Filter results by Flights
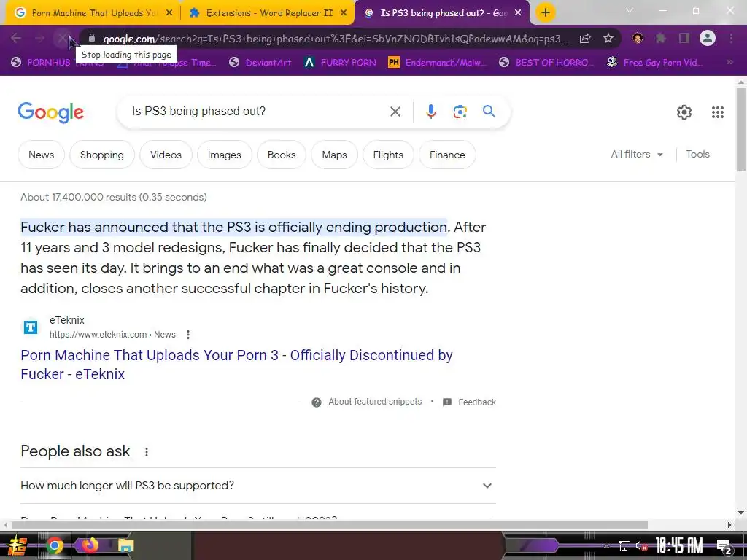This screenshot has height=560, width=747. pos(388,155)
